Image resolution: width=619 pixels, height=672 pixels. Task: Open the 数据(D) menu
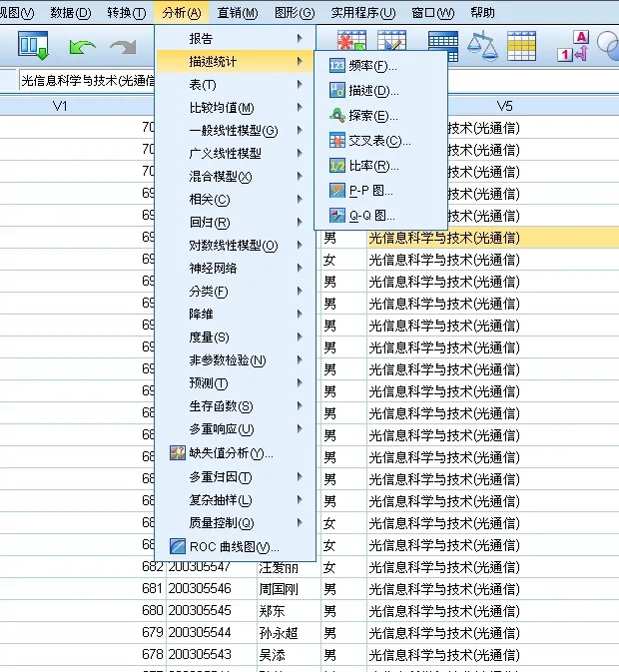(x=70, y=13)
